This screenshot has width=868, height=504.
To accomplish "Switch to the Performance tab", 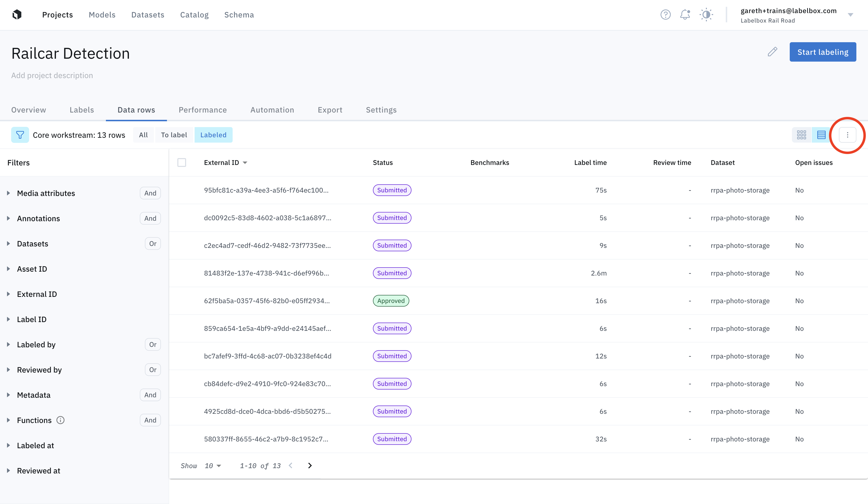I will pyautogui.click(x=203, y=110).
